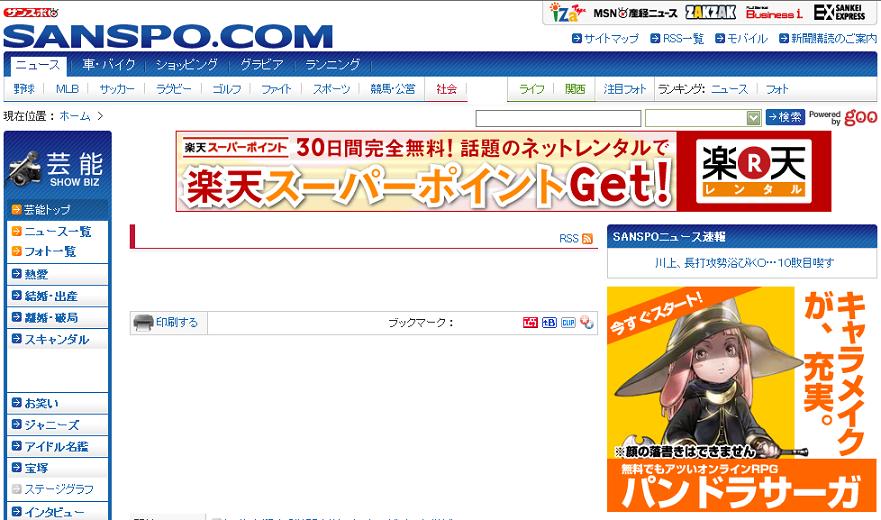This screenshot has width=881, height=520.
Task: Click the 印刷する print link
Action: click(177, 322)
